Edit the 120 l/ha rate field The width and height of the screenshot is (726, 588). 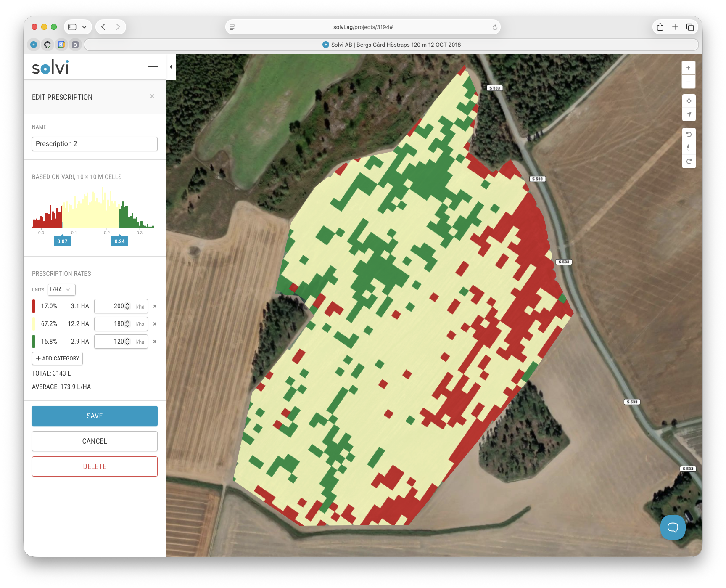coord(121,342)
